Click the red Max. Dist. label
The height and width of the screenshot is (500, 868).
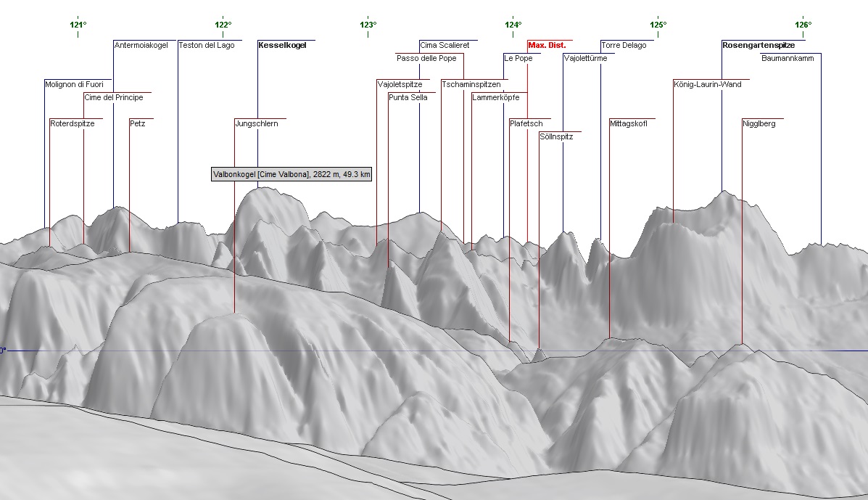pyautogui.click(x=547, y=45)
